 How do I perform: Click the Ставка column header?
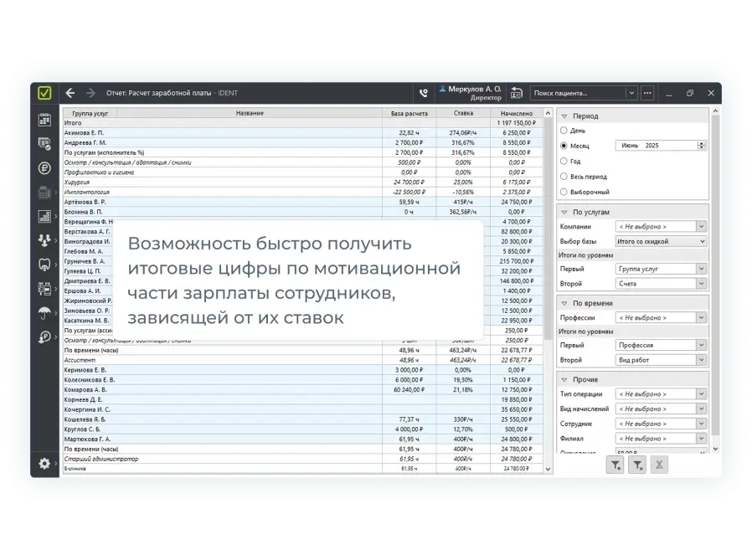coord(463,113)
